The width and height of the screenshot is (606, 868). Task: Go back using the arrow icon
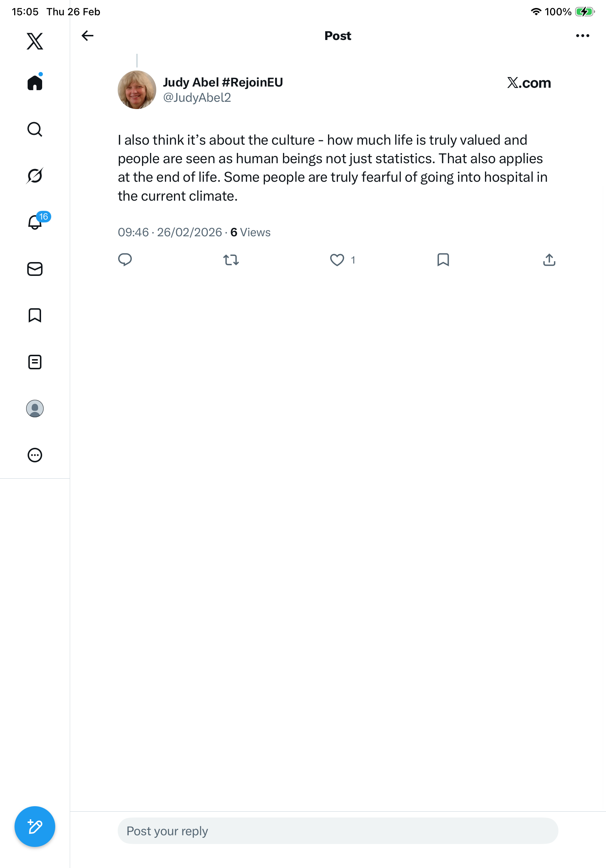87,36
